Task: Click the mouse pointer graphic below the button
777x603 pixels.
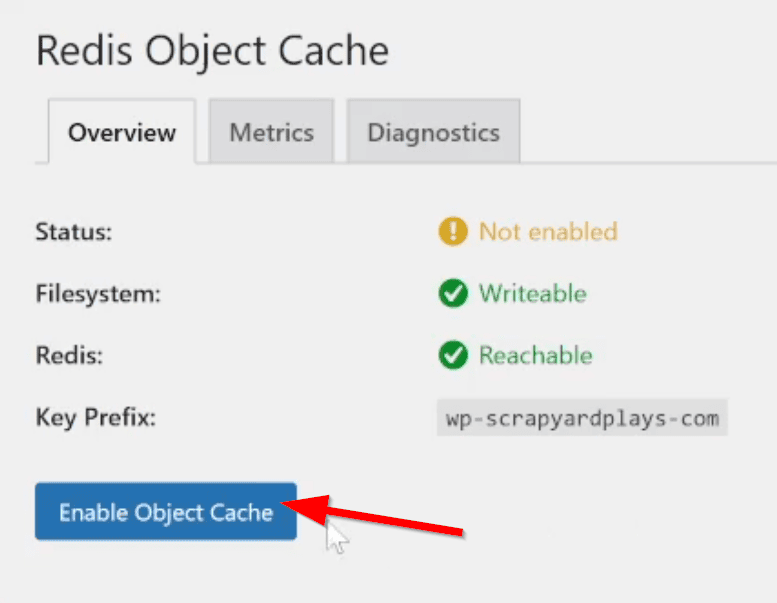Action: 338,537
